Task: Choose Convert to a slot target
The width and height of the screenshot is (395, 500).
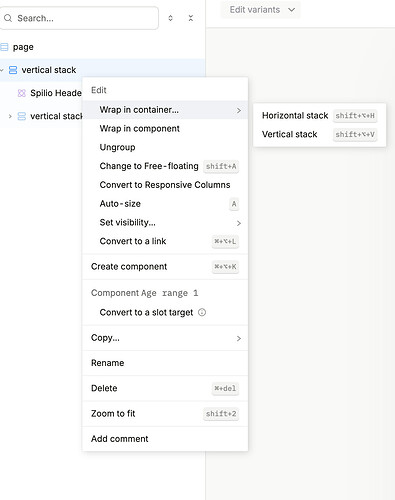Action: tap(165, 312)
